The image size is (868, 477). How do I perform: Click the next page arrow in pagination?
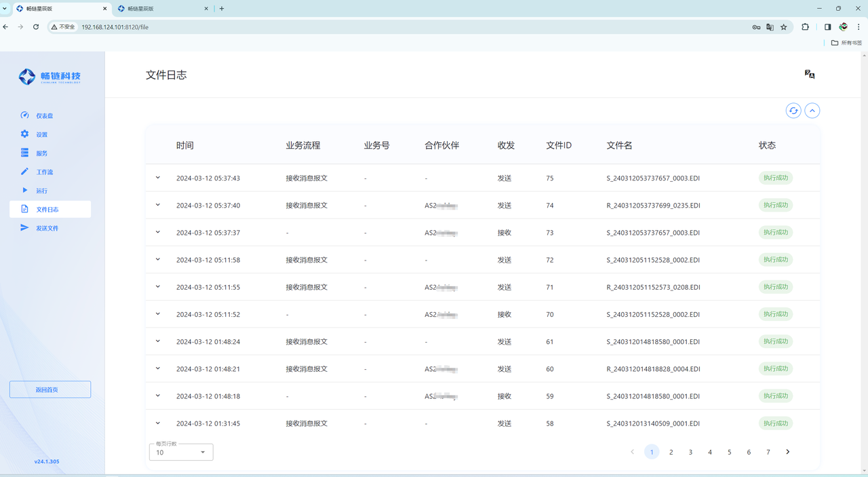coord(787,452)
